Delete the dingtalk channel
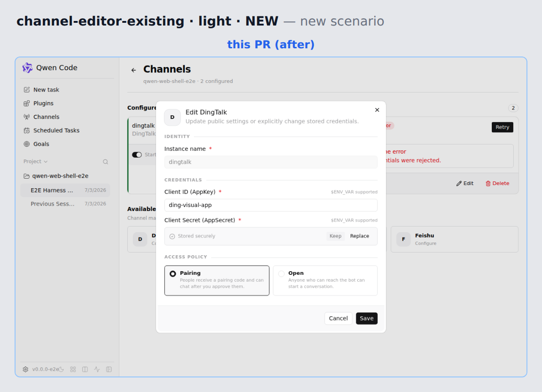This screenshot has width=542, height=392. pyautogui.click(x=497, y=183)
